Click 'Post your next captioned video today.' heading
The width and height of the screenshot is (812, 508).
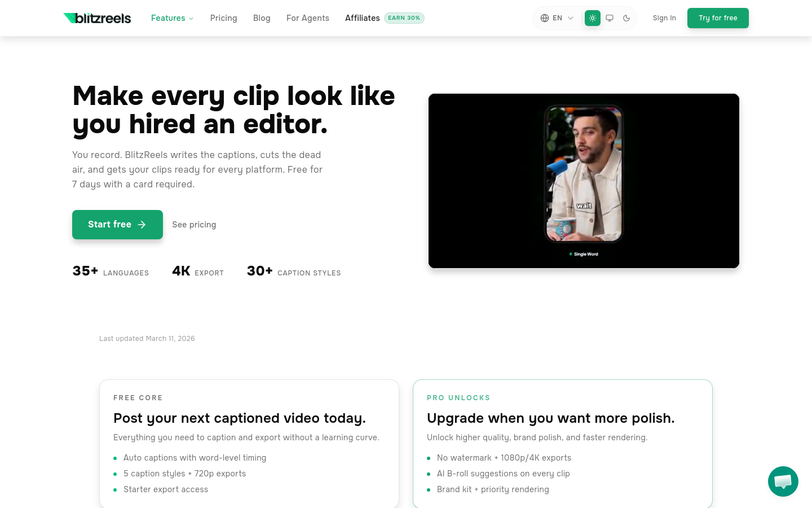240,418
